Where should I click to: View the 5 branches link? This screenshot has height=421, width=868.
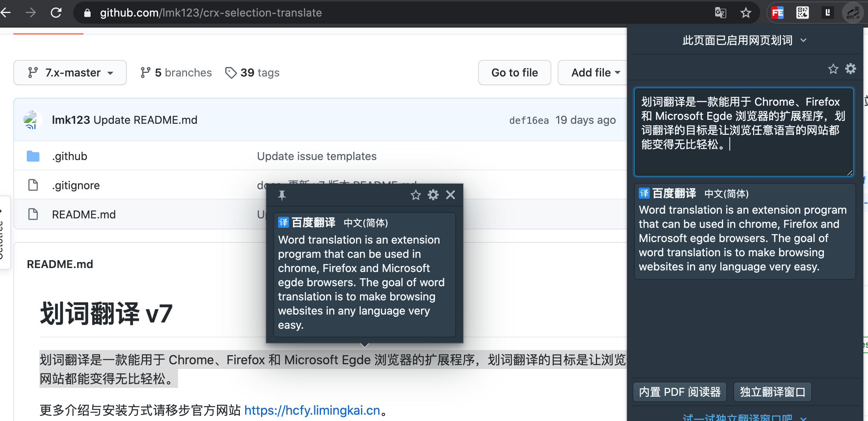(x=176, y=73)
